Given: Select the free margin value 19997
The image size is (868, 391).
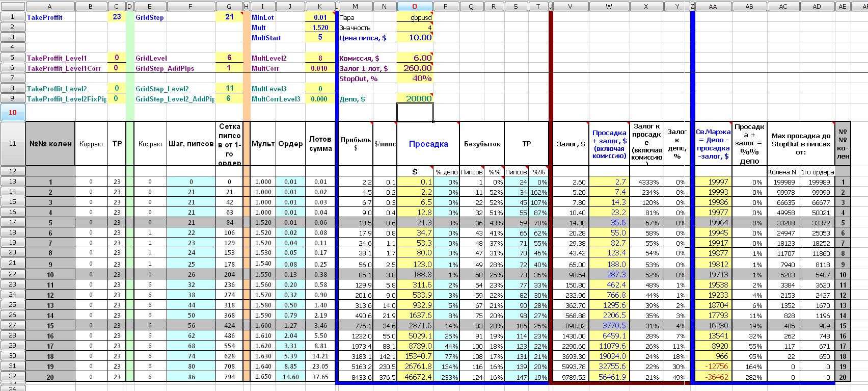Looking at the screenshot, I should [713, 182].
